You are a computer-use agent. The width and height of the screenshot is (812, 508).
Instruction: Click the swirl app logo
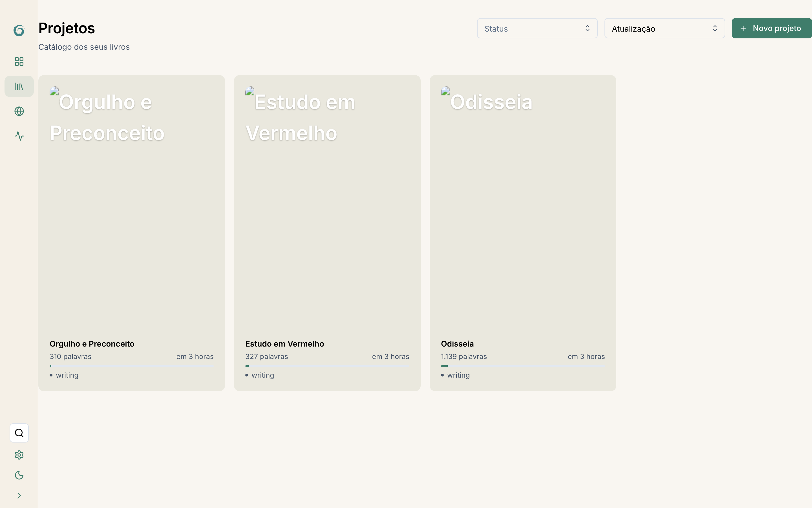19,30
